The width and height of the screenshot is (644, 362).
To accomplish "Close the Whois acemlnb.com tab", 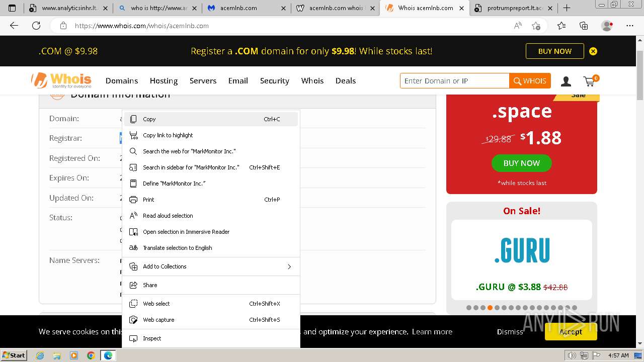I will click(x=461, y=8).
